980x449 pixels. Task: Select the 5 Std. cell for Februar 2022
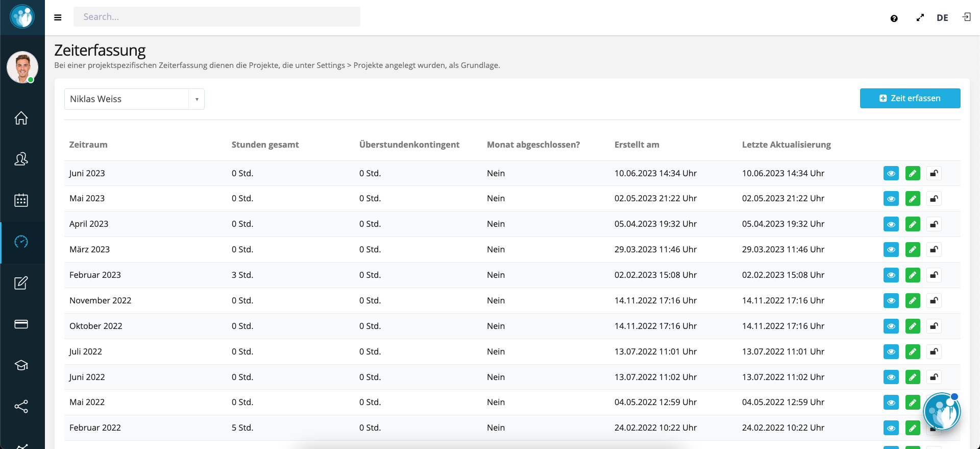[x=242, y=428]
